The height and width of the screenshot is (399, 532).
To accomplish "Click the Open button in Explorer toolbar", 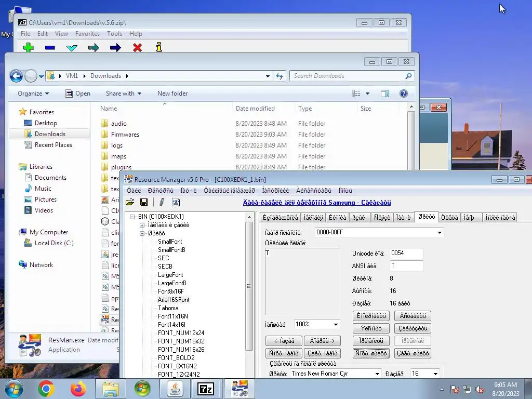I will 78,94.
